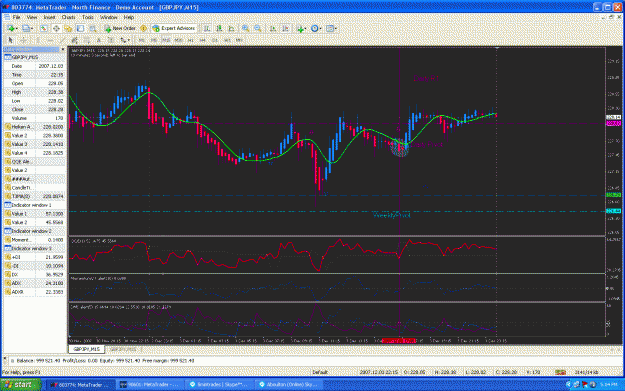Screen dimensions: 625x391
Task: Select the equidistant channel tool
Action: (x=74, y=40)
